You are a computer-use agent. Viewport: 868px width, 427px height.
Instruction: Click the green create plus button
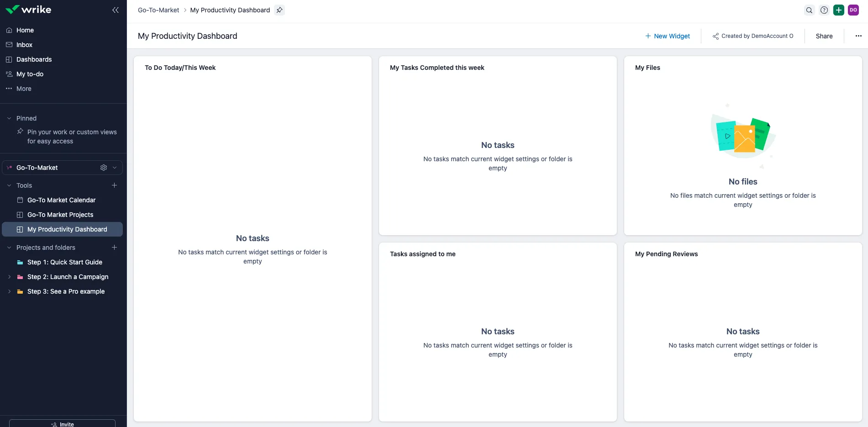pos(839,10)
